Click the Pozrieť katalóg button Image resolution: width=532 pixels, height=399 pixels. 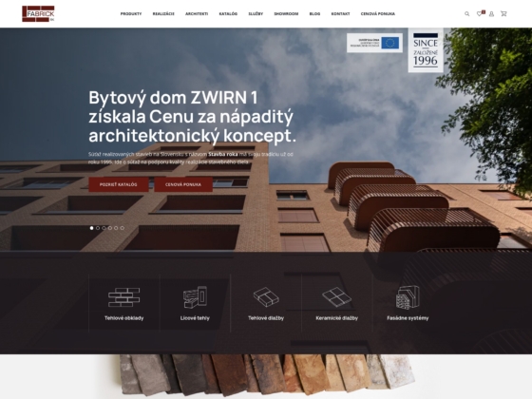(119, 184)
